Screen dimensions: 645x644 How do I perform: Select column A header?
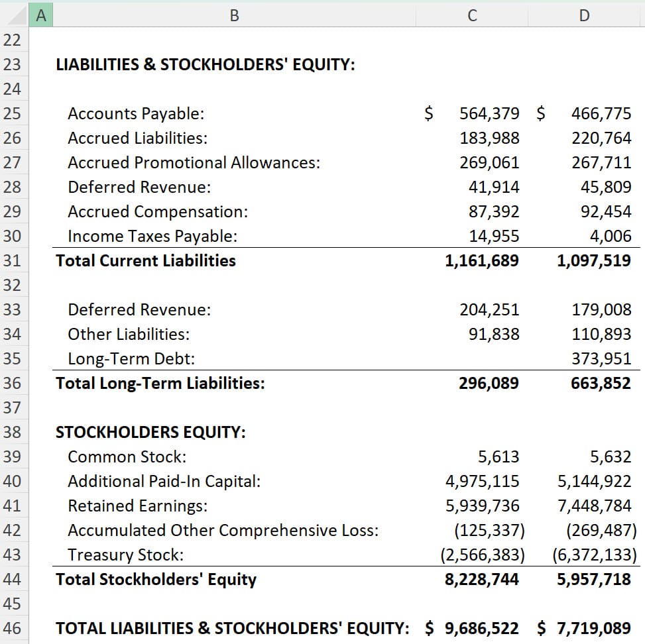41,14
